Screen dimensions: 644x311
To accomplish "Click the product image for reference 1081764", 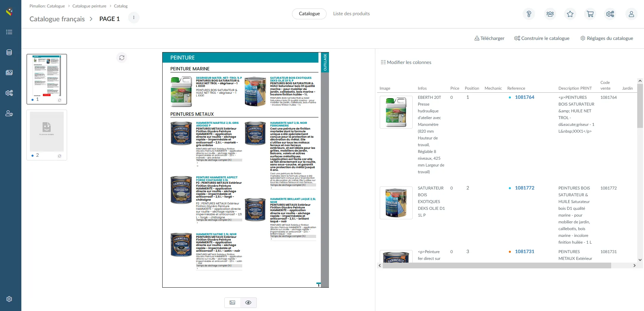I will click(x=396, y=112).
